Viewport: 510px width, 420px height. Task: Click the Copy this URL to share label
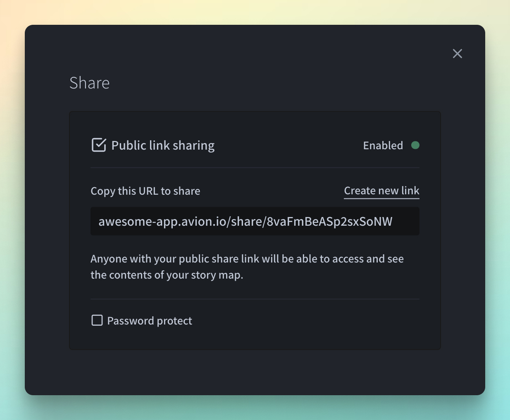click(145, 191)
